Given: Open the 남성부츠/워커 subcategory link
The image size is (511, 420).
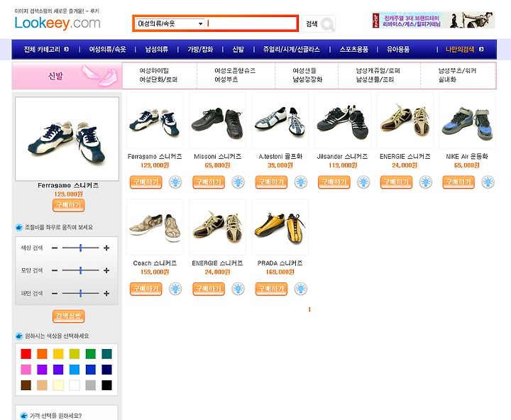Looking at the screenshot, I should 457,71.
